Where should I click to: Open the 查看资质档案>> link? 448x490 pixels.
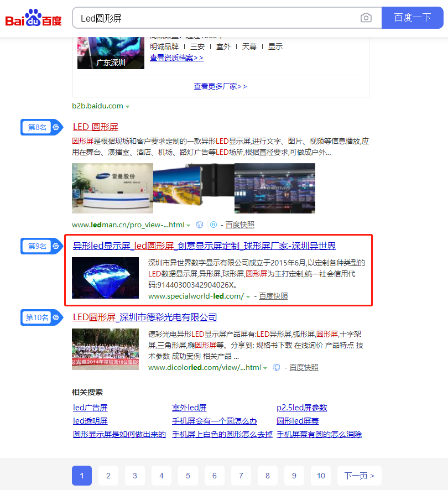coord(176,58)
